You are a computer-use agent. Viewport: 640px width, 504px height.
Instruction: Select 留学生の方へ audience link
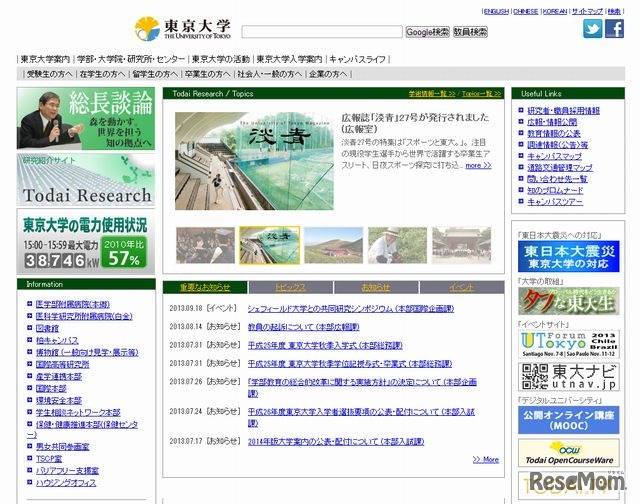pyautogui.click(x=155, y=74)
